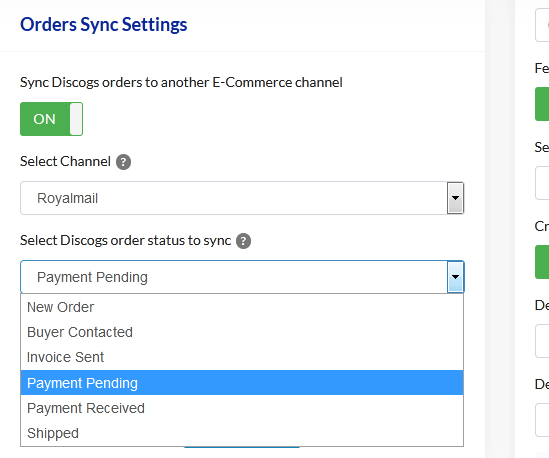Pick Invoice Sent status option
The width and height of the screenshot is (549, 458).
(x=242, y=358)
